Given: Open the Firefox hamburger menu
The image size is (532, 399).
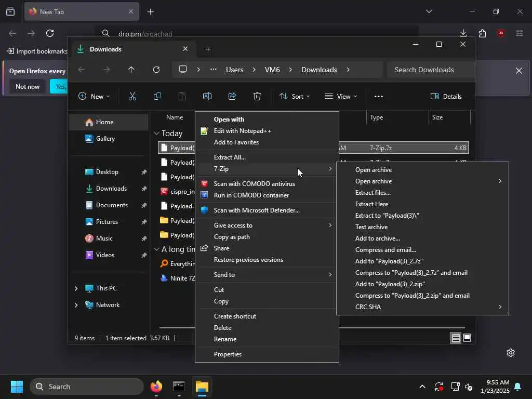Looking at the screenshot, I should (520, 33).
